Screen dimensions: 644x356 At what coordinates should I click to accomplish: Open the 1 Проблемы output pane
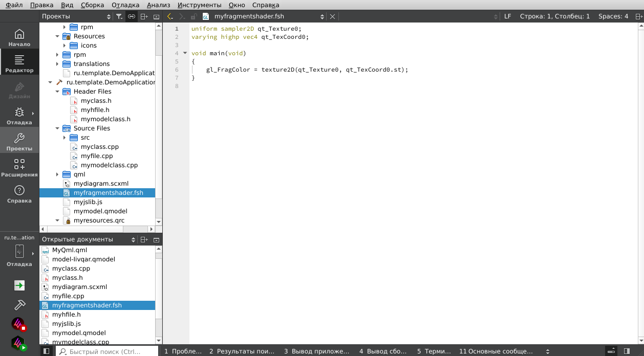click(x=183, y=351)
